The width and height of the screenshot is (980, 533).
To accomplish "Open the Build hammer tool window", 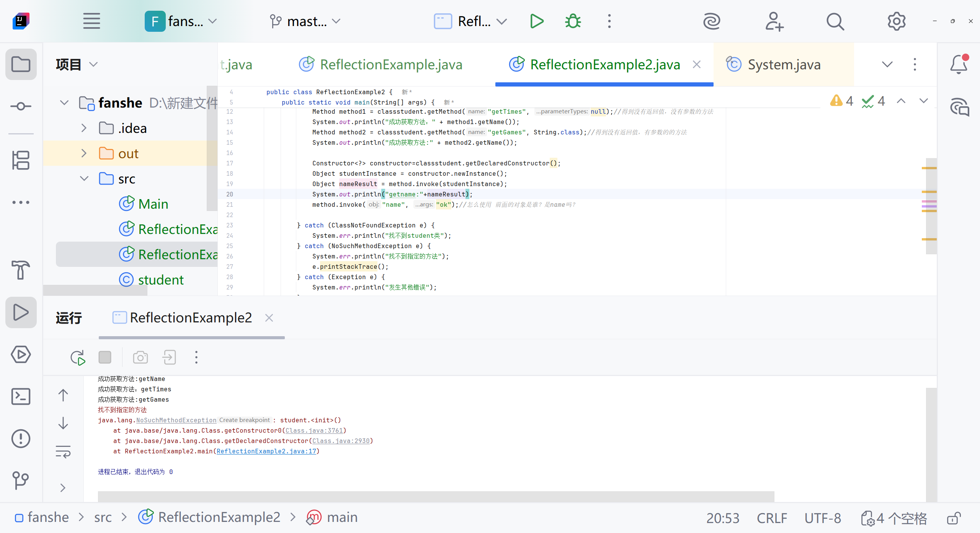I will click(x=21, y=270).
